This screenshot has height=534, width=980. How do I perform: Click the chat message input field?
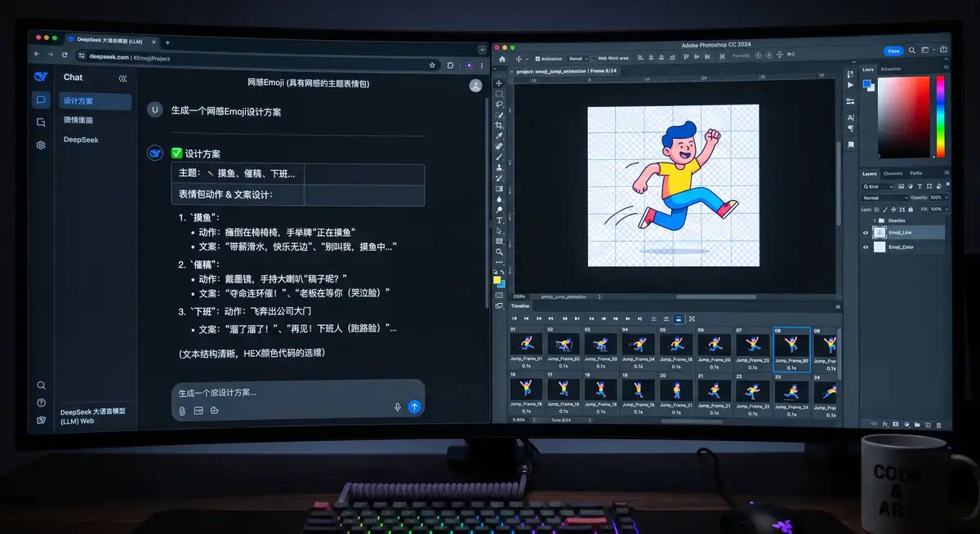(x=298, y=400)
